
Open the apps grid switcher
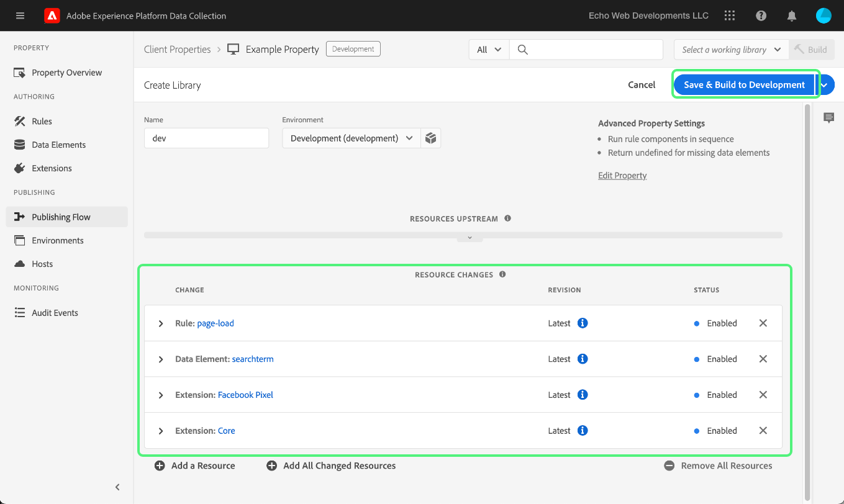730,16
